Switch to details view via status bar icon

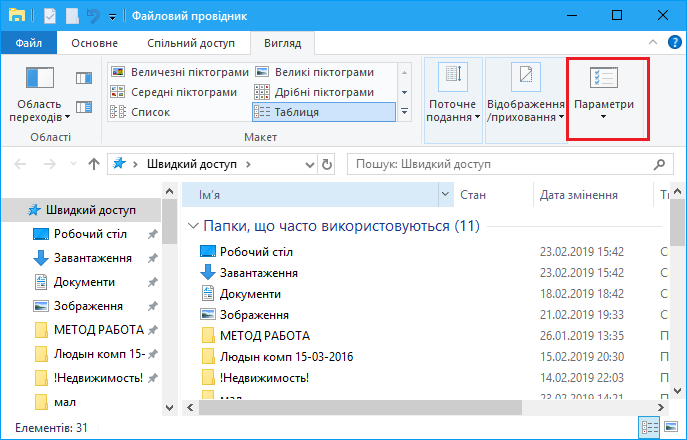[x=649, y=427]
